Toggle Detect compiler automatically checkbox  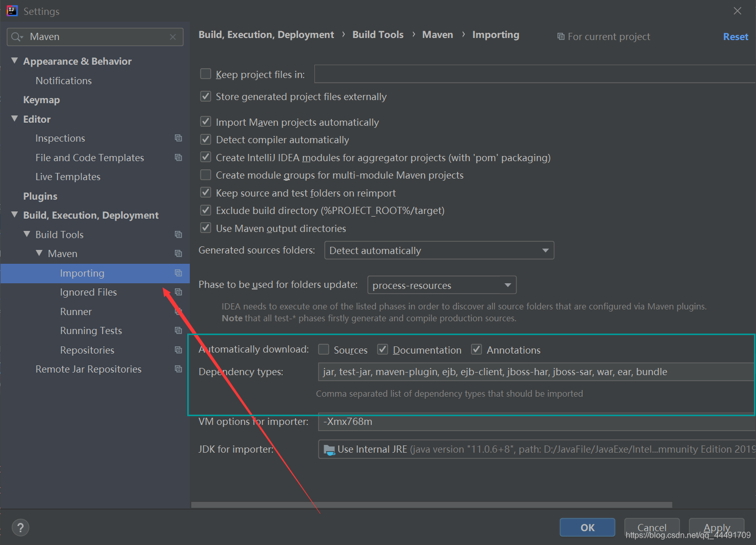206,140
